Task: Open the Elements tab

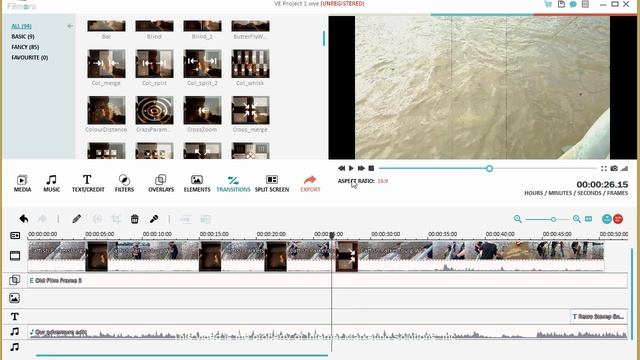Action: coord(197,183)
